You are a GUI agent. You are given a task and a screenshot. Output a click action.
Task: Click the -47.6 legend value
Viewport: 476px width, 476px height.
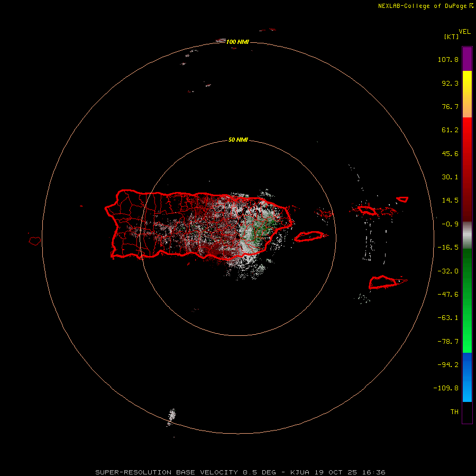448,295
